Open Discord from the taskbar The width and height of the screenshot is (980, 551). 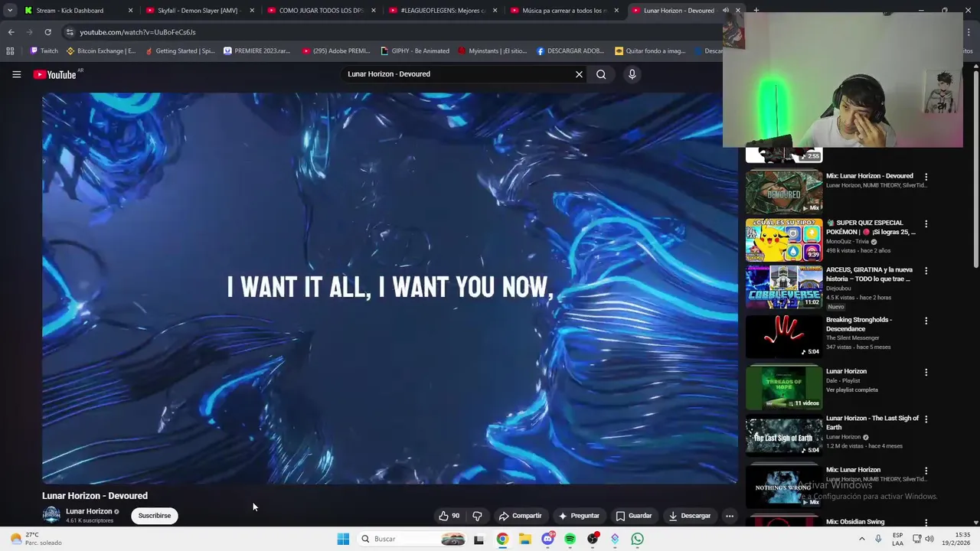pyautogui.click(x=547, y=539)
